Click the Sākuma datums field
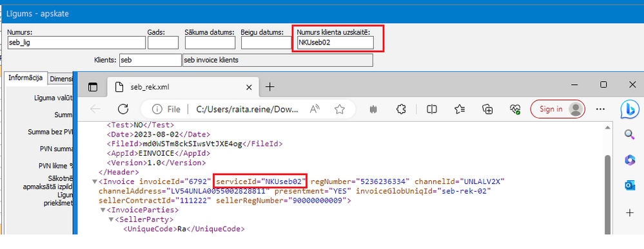Viewport: 644px width, 249px height. [x=210, y=42]
